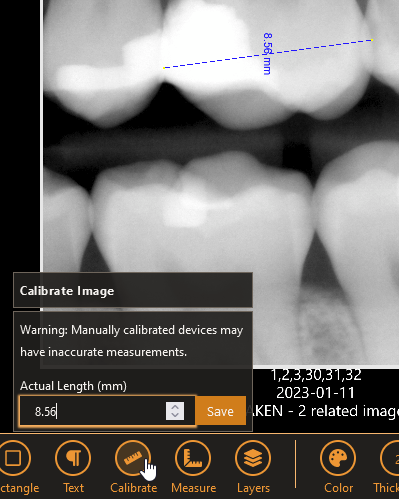Click tooth numbers 1,2,3,30,31,32 text
Screen dimensions: 399x499
(316, 375)
